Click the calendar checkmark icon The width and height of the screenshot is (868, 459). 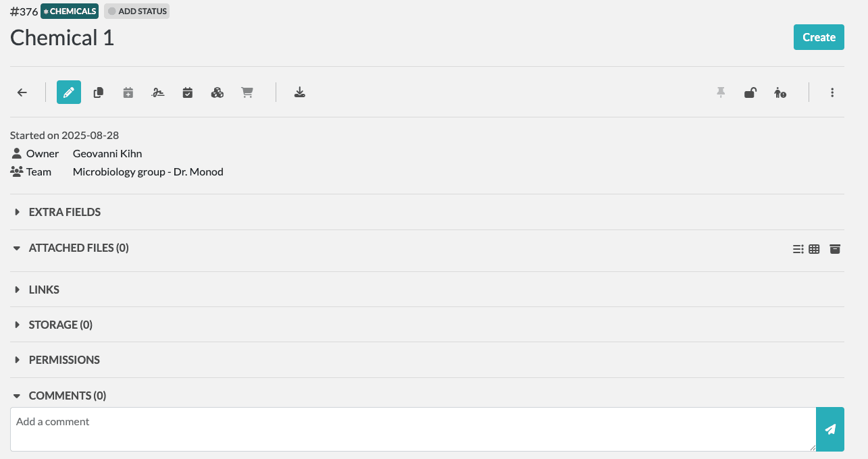point(188,92)
